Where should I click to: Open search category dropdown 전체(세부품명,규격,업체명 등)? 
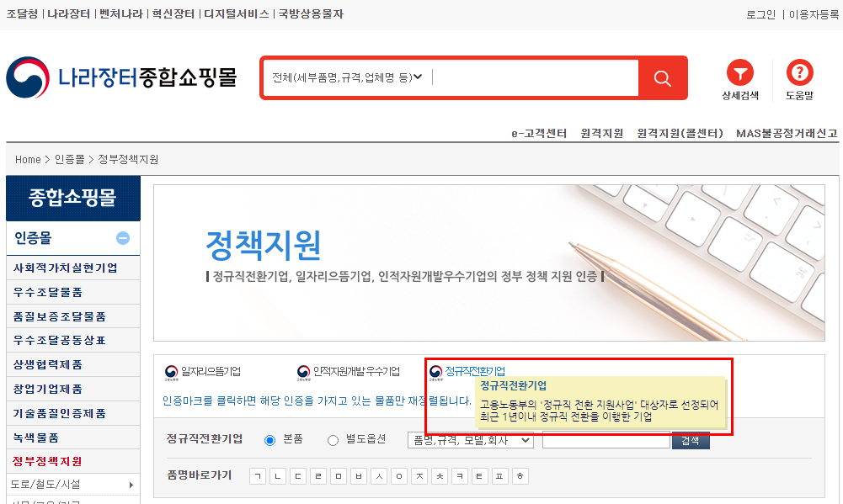(347, 78)
